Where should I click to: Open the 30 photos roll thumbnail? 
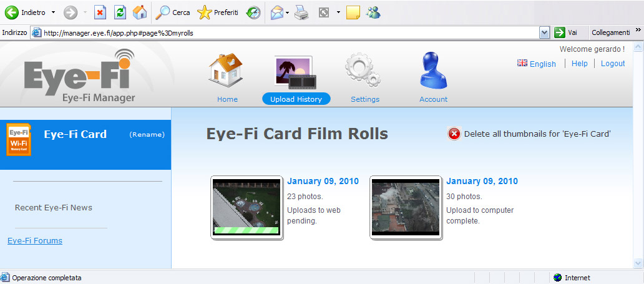[406, 208]
